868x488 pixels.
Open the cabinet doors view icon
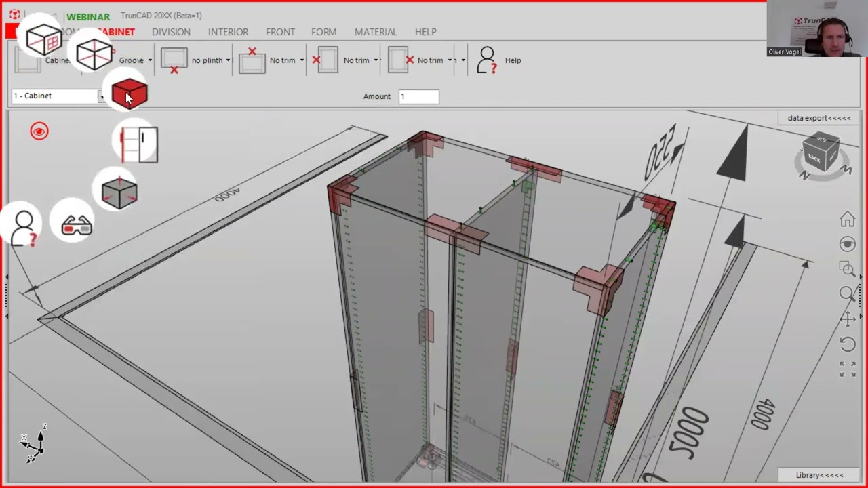click(x=138, y=144)
